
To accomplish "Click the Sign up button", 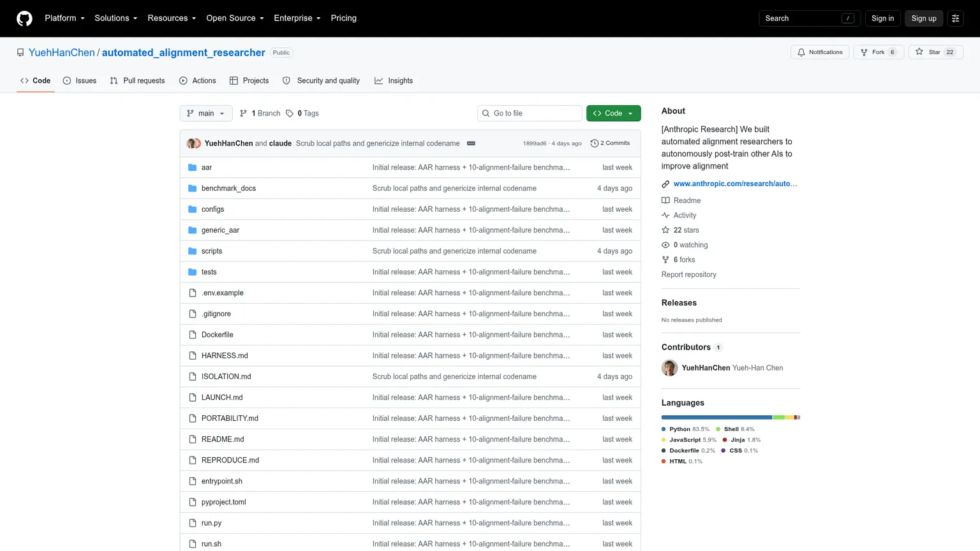I will (923, 18).
